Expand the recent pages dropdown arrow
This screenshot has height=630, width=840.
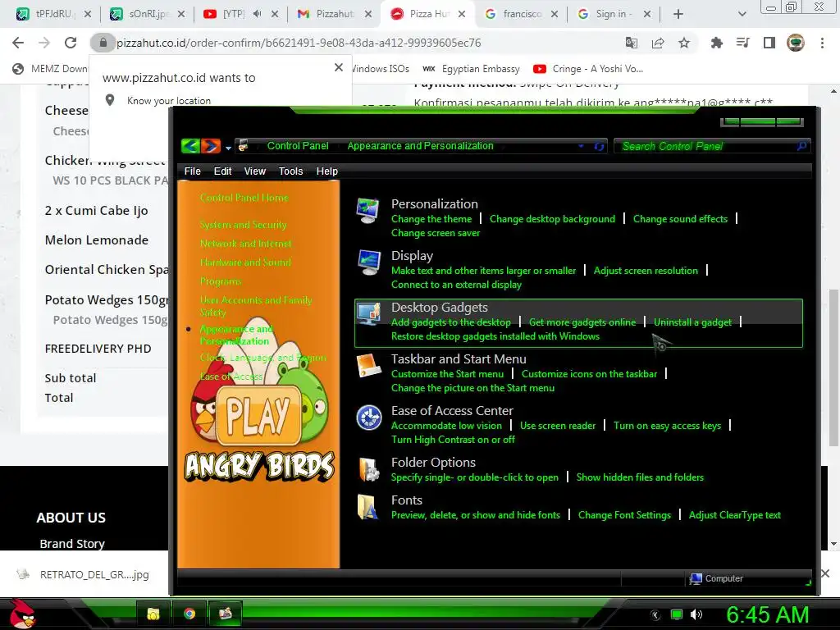(228, 148)
